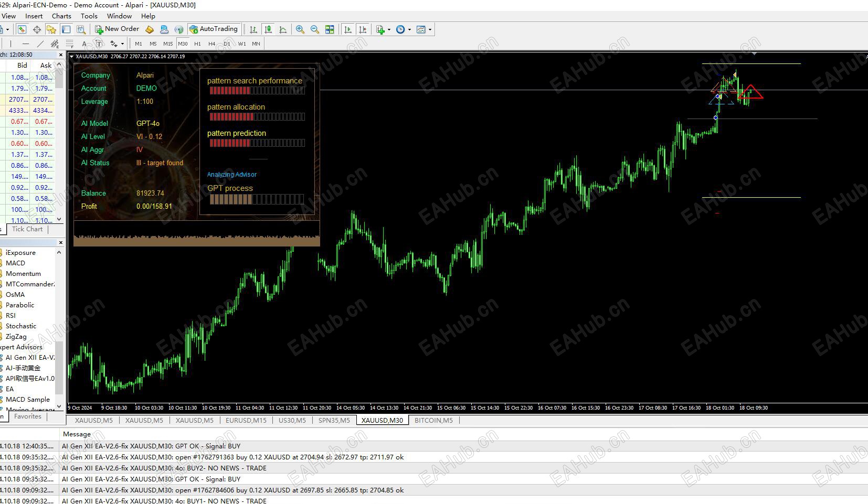Set timeframe to M1

[139, 44]
